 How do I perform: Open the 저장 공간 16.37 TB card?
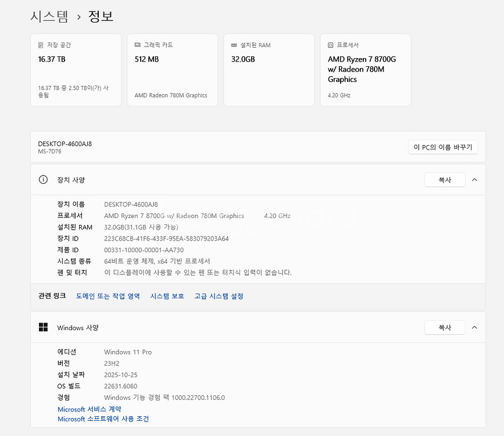[76, 70]
